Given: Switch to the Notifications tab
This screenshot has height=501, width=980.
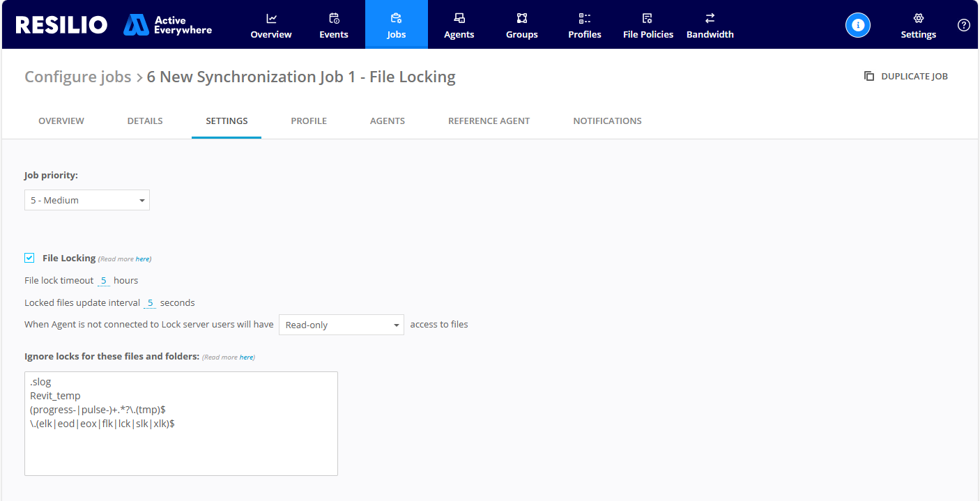Looking at the screenshot, I should tap(607, 121).
